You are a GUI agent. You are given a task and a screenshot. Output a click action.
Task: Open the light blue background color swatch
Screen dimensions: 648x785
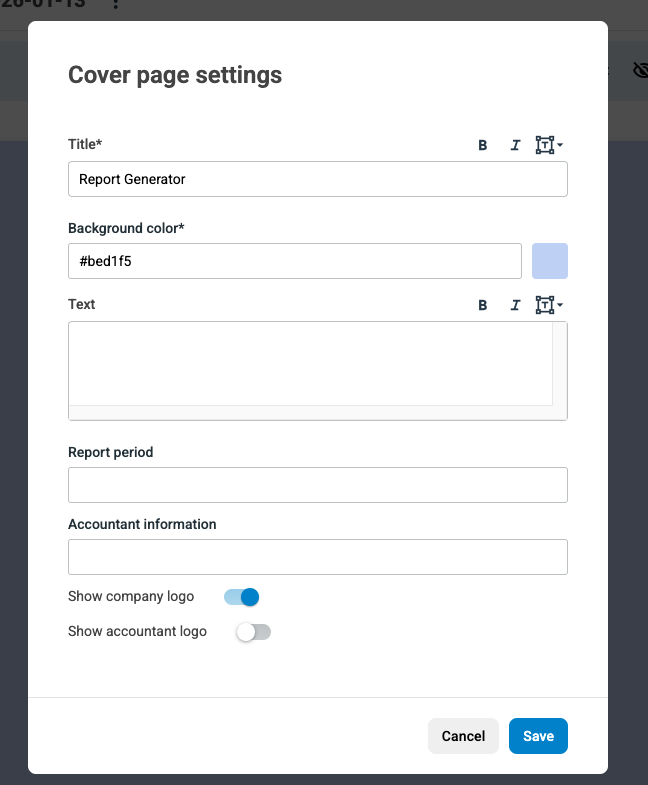coord(550,261)
